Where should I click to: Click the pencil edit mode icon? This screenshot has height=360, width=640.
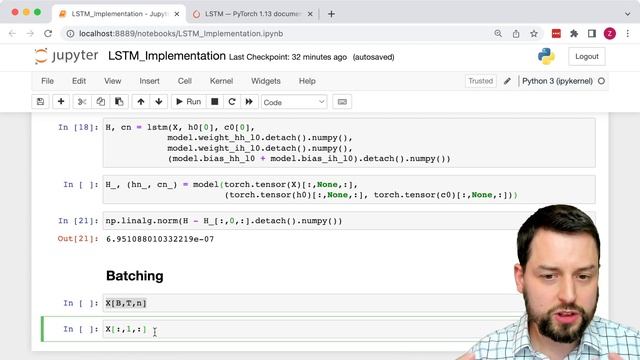point(507,81)
